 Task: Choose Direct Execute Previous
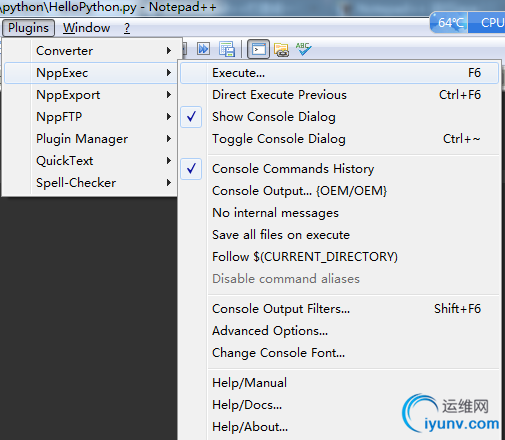click(x=339, y=95)
